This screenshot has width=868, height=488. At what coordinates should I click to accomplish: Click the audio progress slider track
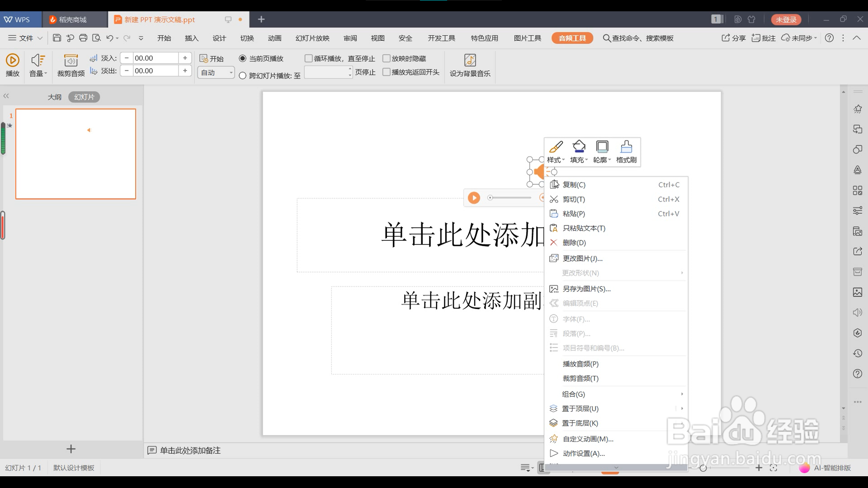pyautogui.click(x=509, y=198)
